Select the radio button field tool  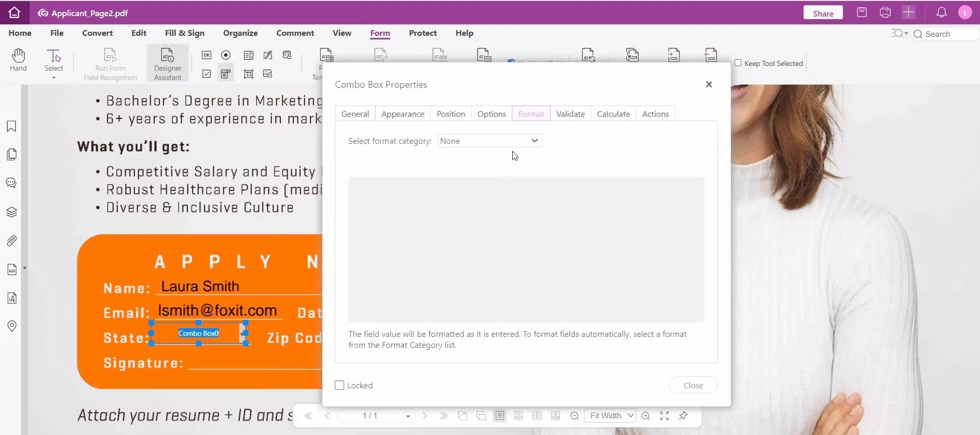[226, 55]
